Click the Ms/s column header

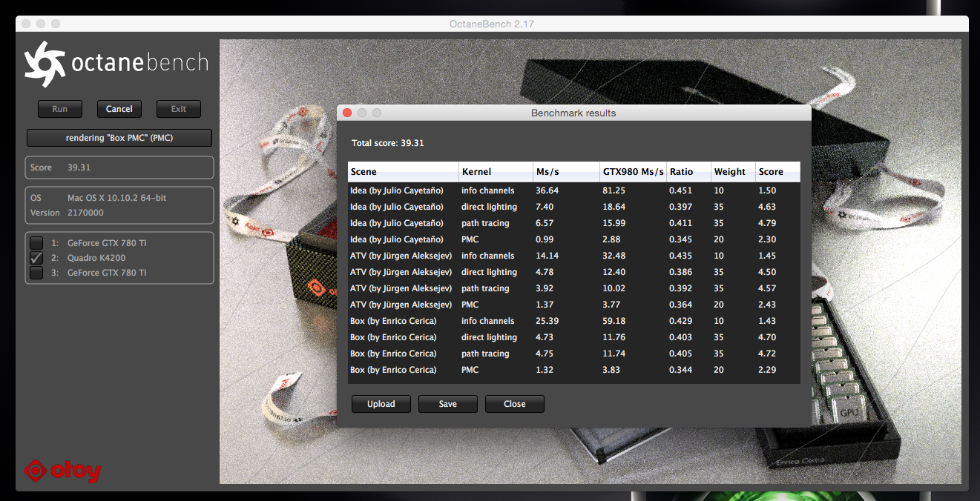[566, 171]
